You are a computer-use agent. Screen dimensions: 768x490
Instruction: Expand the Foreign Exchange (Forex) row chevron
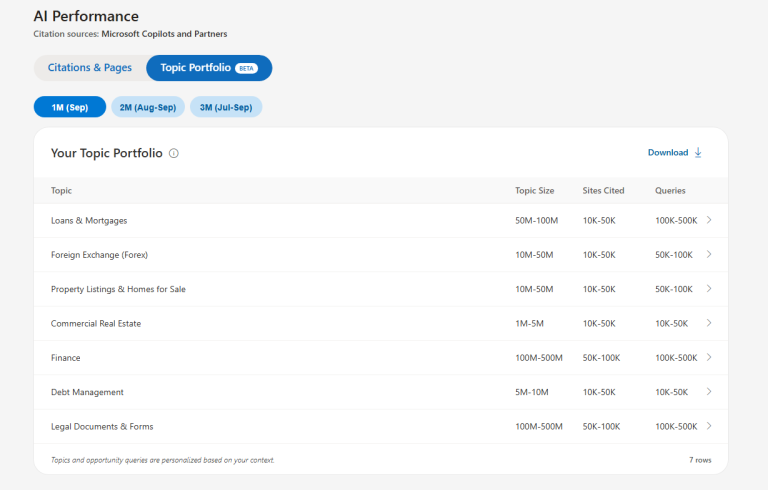tap(709, 254)
